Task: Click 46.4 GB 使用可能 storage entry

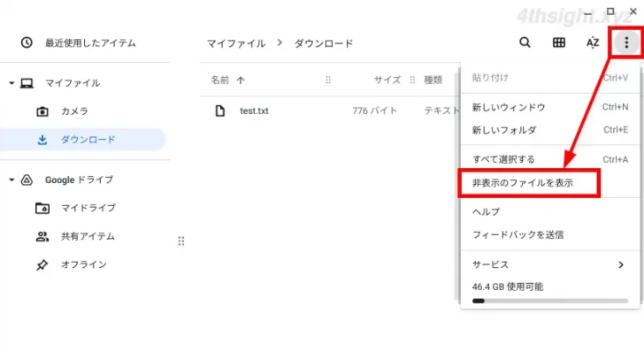Action: [x=508, y=287]
